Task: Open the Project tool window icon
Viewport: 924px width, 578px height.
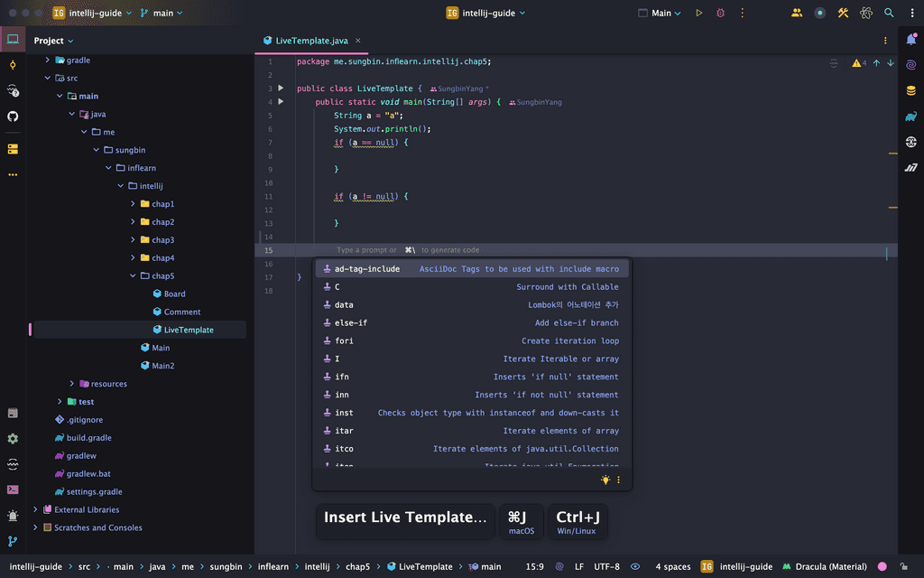Action: tap(13, 40)
